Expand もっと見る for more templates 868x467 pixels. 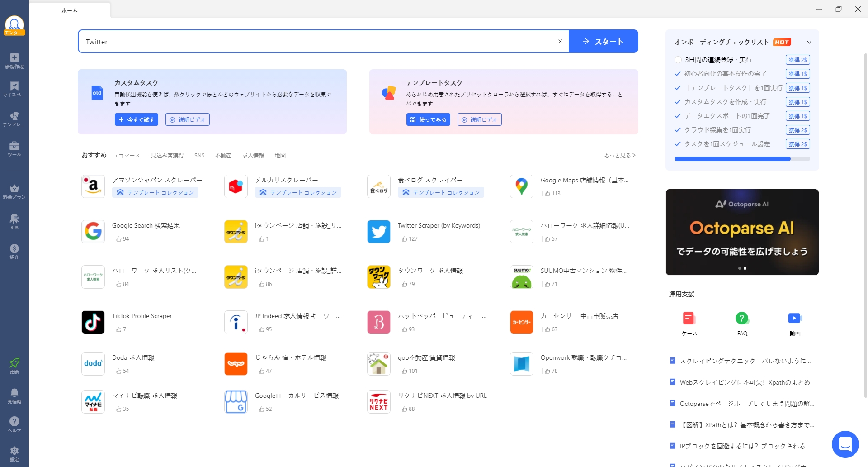620,155
